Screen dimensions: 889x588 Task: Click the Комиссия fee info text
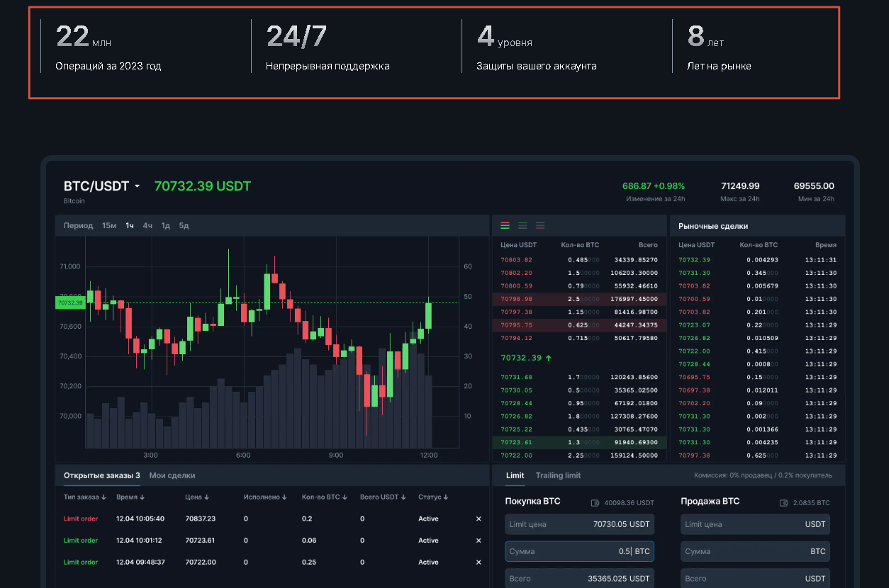click(x=764, y=475)
